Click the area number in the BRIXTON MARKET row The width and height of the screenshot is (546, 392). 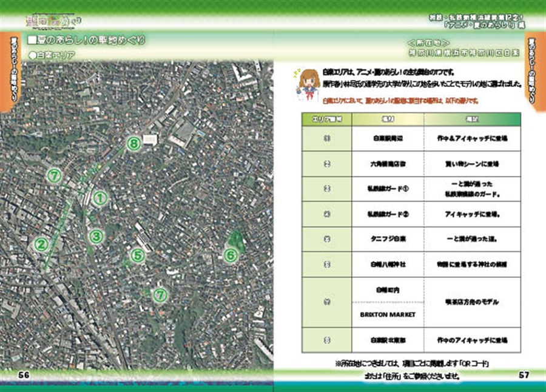click(x=327, y=302)
